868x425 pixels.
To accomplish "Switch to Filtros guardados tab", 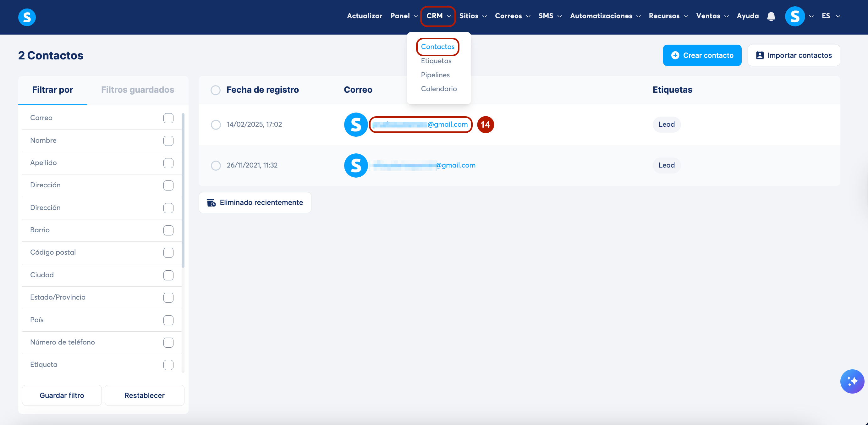I will pos(137,90).
